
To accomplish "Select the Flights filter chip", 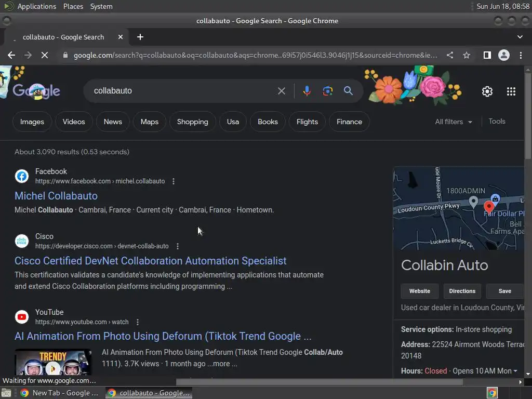I will pyautogui.click(x=307, y=122).
